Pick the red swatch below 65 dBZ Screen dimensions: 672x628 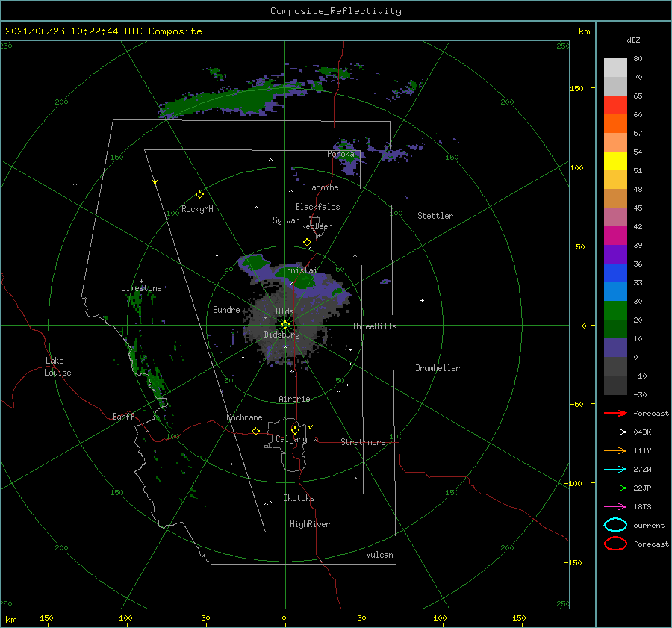point(615,105)
